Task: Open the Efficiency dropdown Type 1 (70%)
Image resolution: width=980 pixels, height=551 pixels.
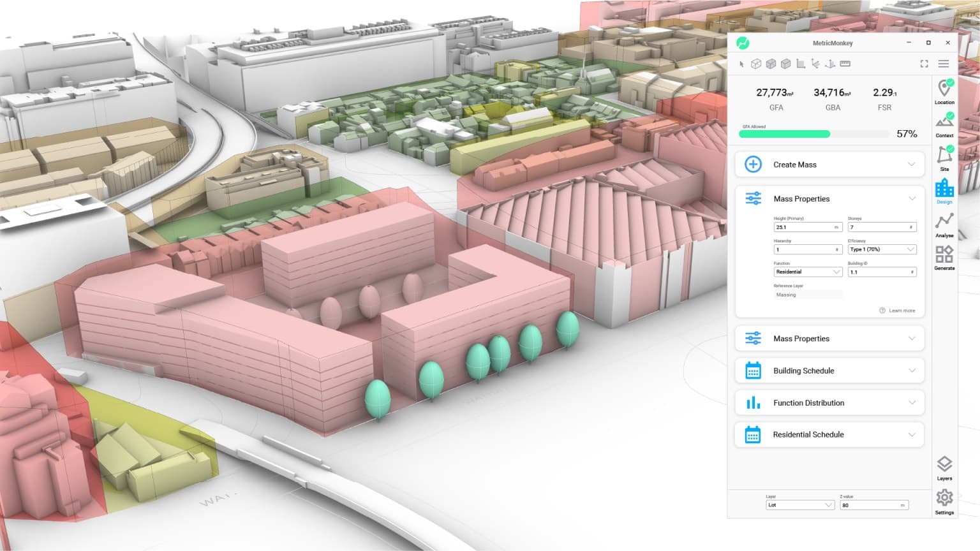Action: (882, 249)
